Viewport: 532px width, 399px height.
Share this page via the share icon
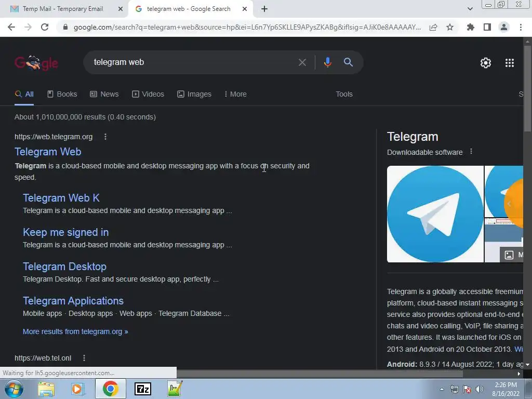point(433,27)
